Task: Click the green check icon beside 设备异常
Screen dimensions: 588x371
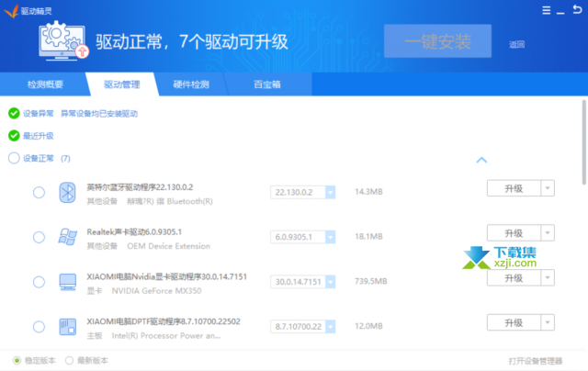Action: pyautogui.click(x=14, y=113)
